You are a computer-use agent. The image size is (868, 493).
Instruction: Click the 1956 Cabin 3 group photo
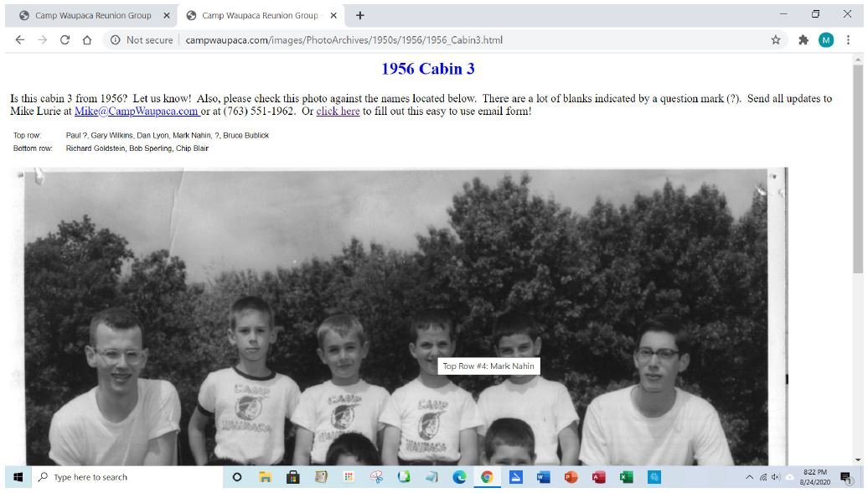399,317
